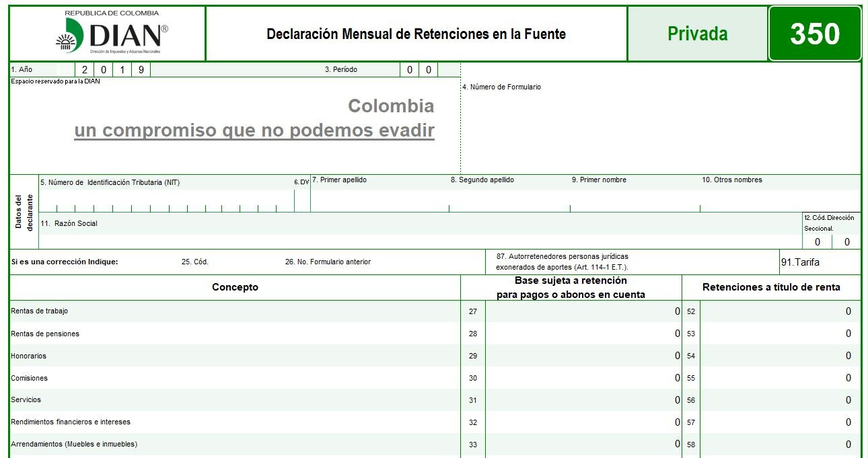Select the Concepto column header

pyautogui.click(x=235, y=287)
